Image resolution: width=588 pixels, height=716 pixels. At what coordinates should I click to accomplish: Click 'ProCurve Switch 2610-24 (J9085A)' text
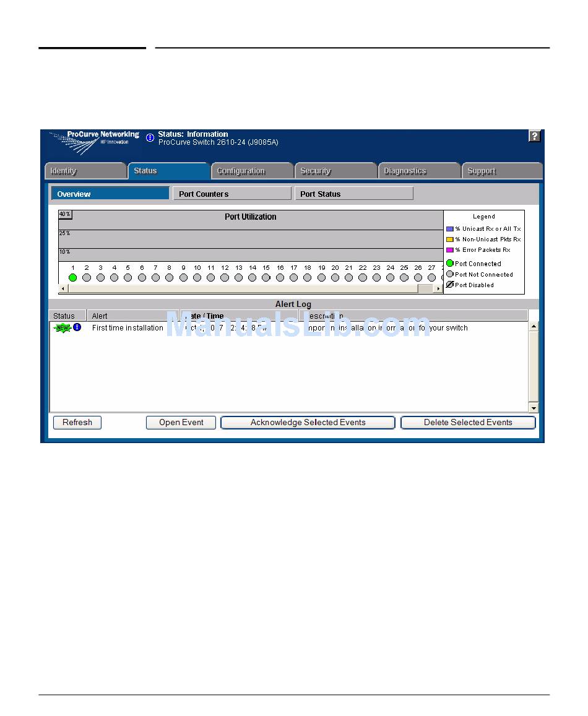pyautogui.click(x=218, y=142)
